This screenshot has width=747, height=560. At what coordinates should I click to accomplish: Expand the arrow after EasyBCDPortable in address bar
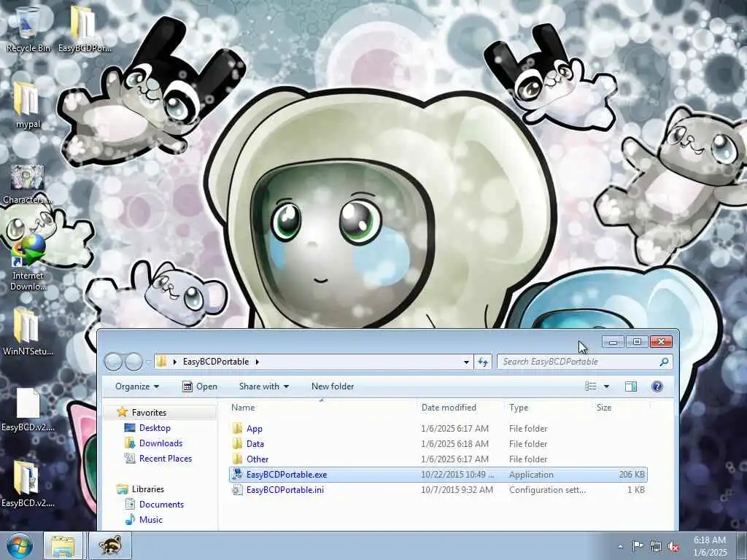coord(258,362)
